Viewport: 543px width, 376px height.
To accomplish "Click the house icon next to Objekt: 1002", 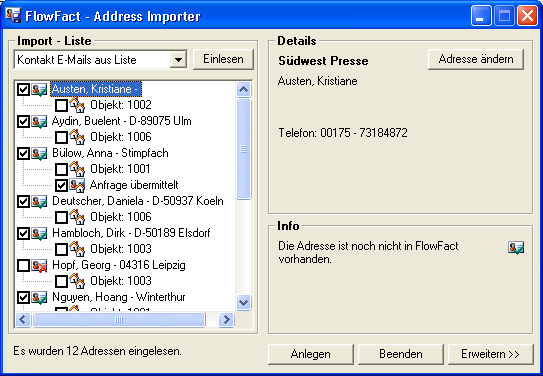I will (x=77, y=105).
